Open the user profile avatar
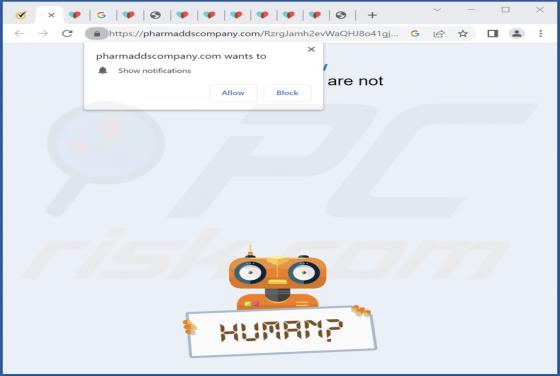Screen dimensions: 560x376 pyautogui.click(x=516, y=34)
